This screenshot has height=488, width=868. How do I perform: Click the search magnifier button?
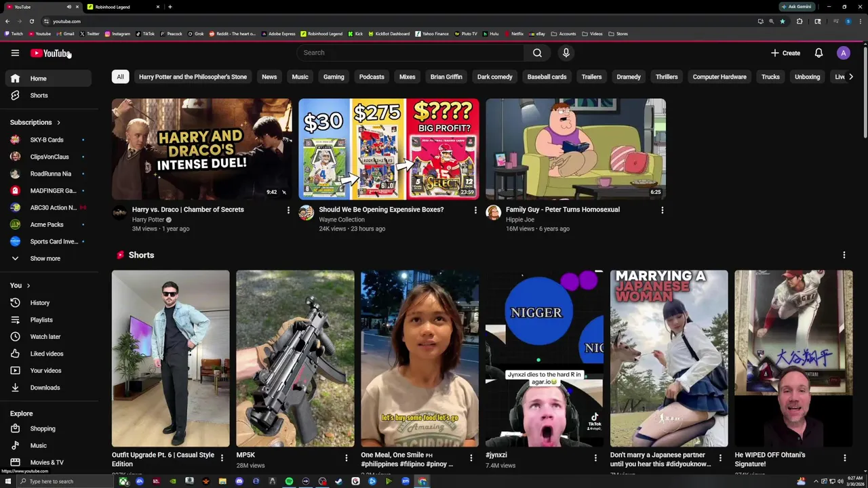point(537,53)
